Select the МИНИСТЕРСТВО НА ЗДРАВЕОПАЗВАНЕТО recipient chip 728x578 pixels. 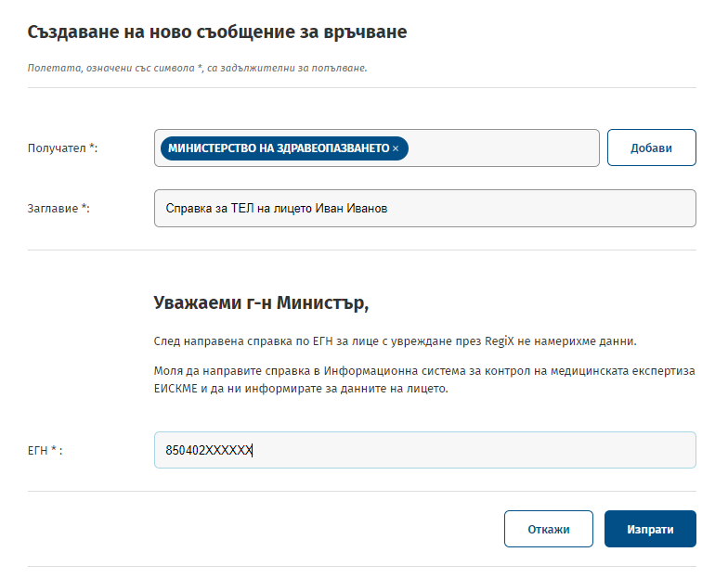coord(284,148)
